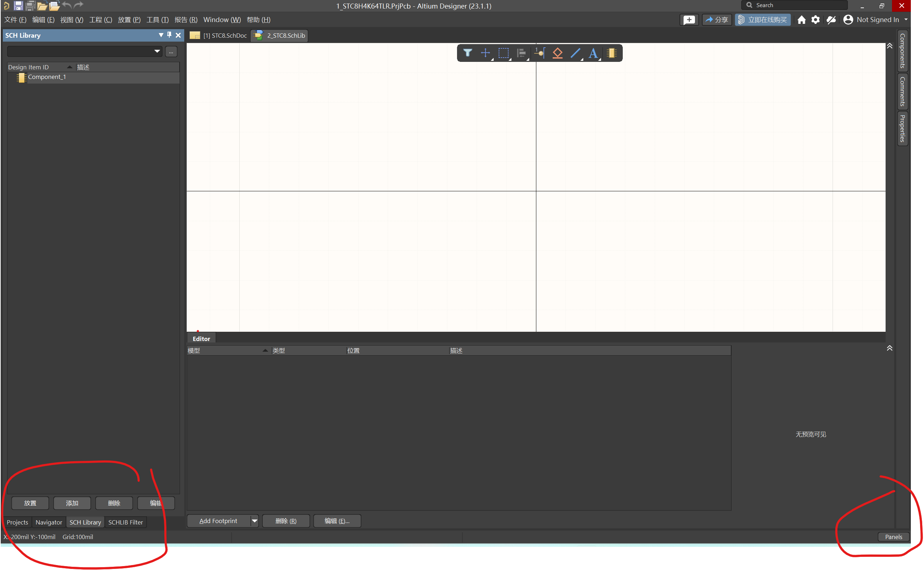Open the SCH Library filter dropdown
The width and height of the screenshot is (924, 570).
(157, 51)
